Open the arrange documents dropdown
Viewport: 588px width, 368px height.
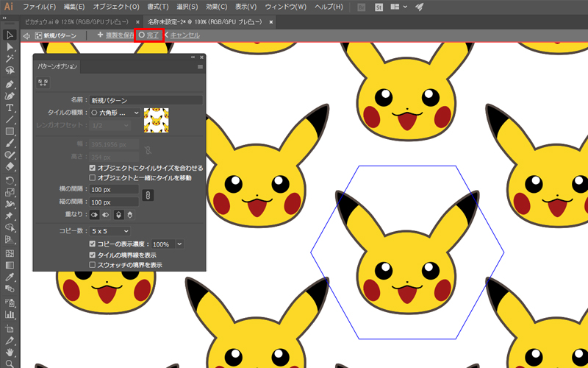pos(398,7)
